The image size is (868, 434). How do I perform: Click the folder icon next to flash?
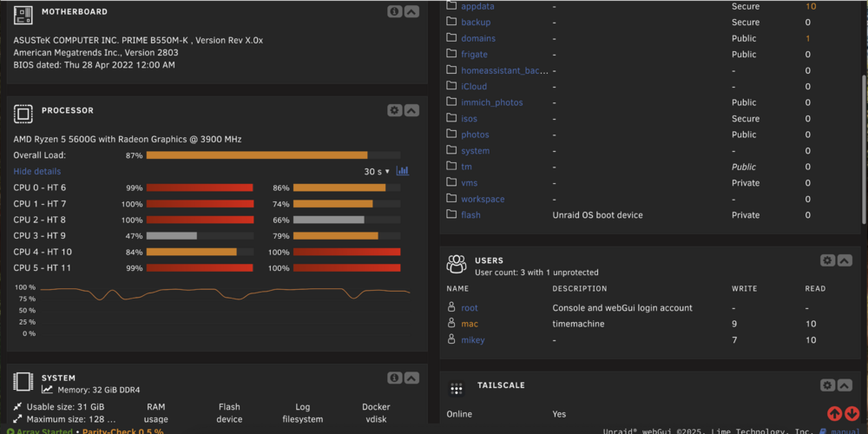(451, 214)
